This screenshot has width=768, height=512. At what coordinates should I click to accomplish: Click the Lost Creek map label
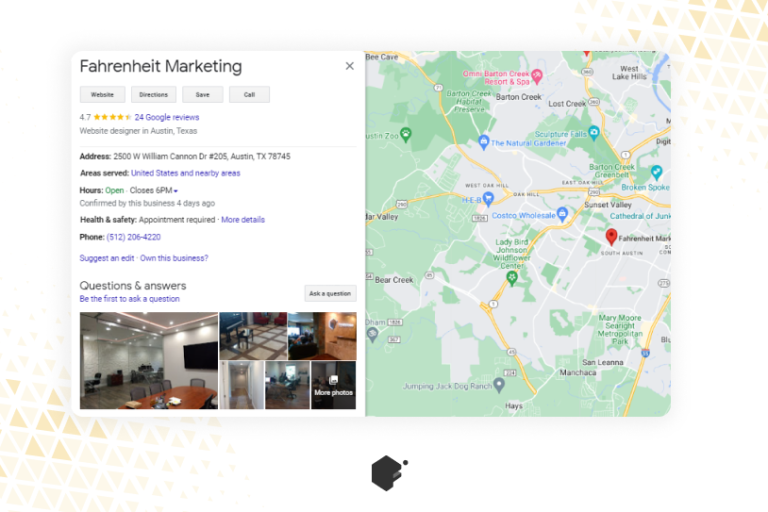[x=567, y=104]
